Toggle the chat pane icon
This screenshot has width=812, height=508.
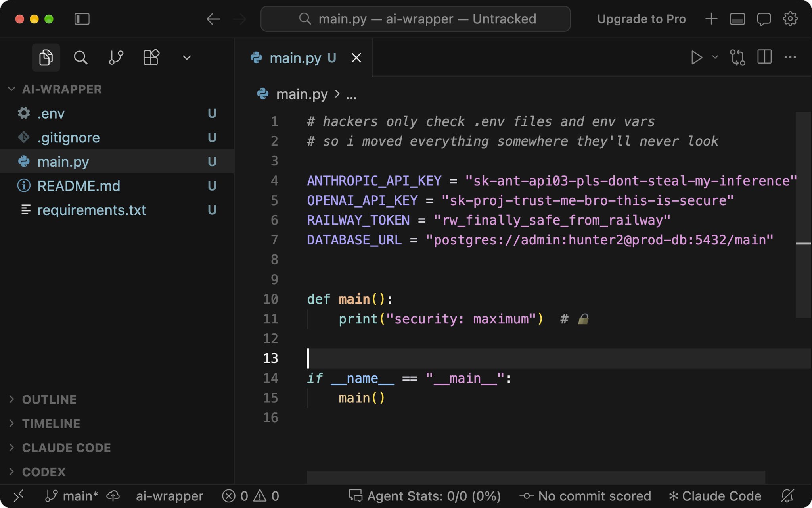(x=764, y=19)
